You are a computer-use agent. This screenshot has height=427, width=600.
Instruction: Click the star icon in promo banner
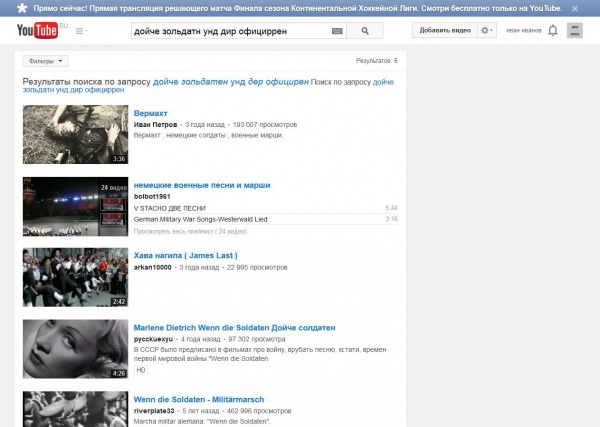22,8
